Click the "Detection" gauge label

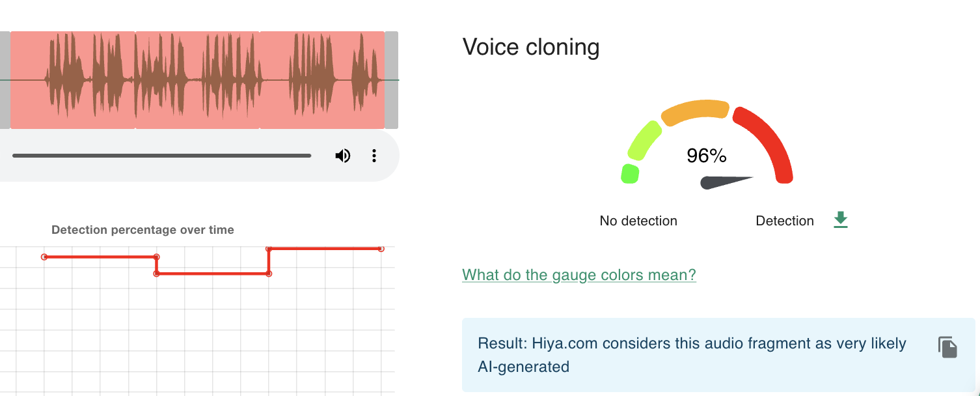(x=785, y=221)
